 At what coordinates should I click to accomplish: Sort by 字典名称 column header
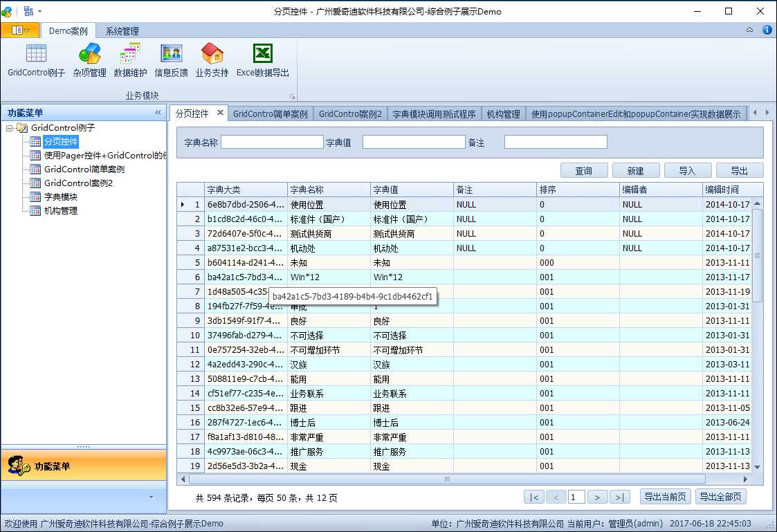click(329, 190)
